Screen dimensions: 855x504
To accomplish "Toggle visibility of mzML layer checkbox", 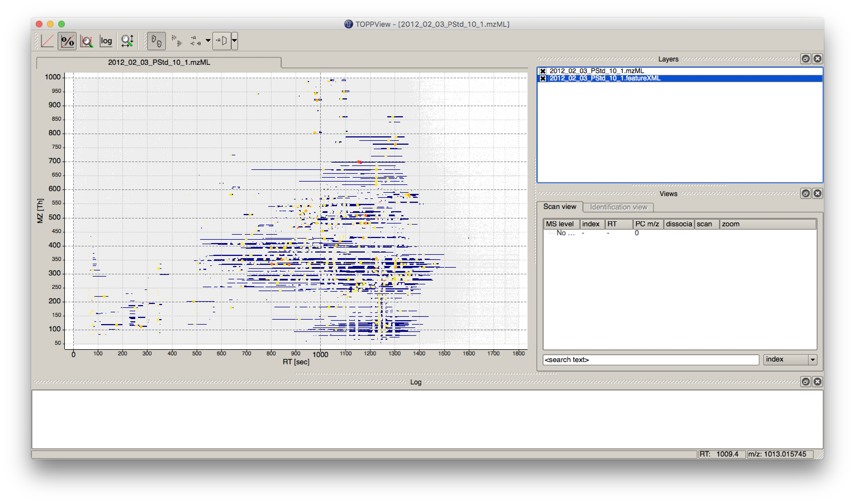I will pyautogui.click(x=543, y=71).
